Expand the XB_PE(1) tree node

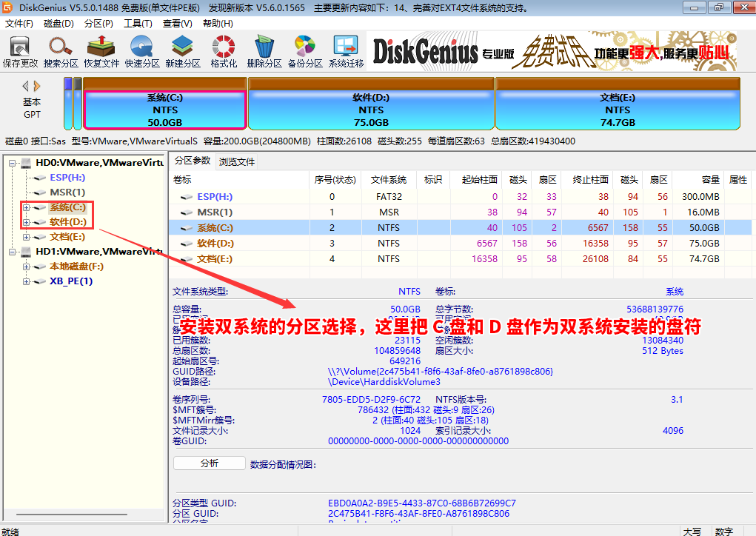tap(27, 281)
